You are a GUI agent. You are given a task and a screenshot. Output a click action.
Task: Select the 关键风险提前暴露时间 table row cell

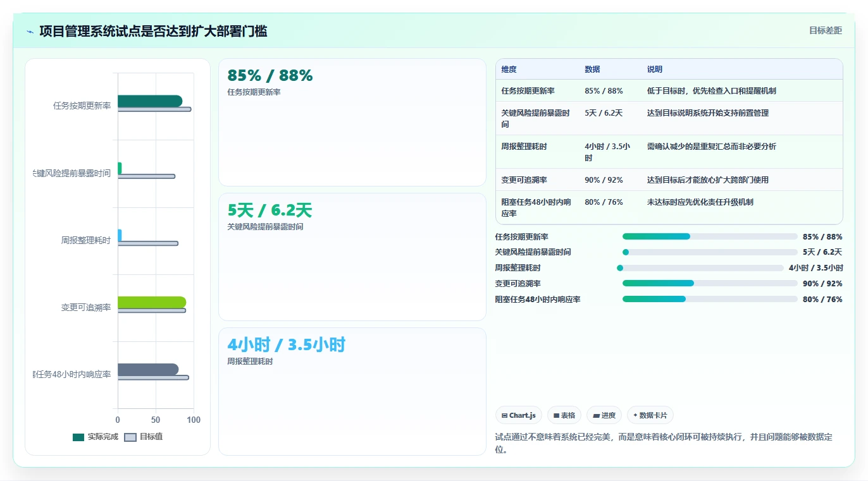pos(537,118)
